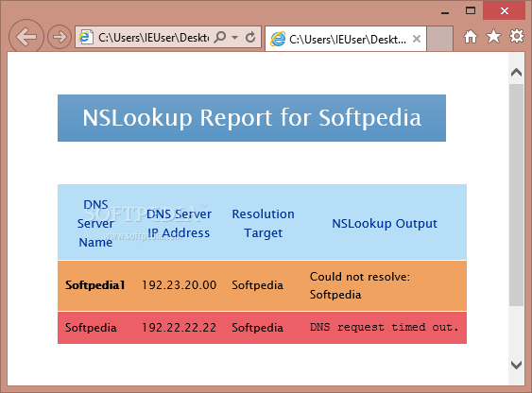Click the Resolution Target column header

click(264, 223)
